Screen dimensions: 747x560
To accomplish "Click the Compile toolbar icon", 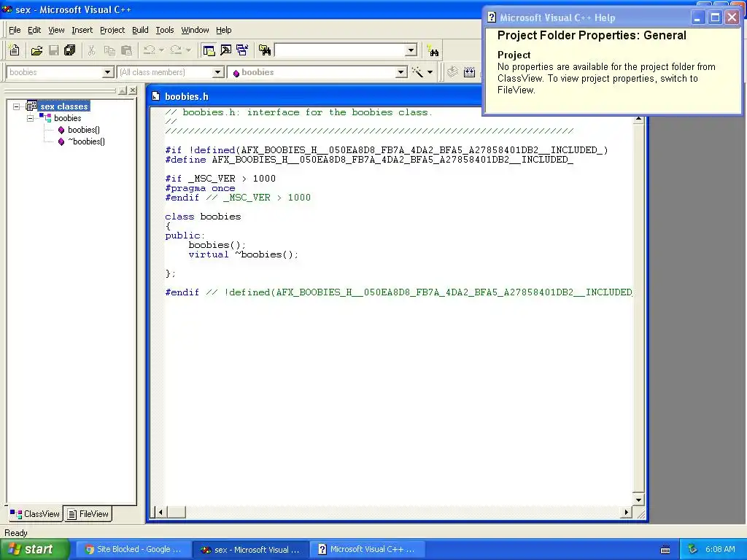I will tap(452, 72).
